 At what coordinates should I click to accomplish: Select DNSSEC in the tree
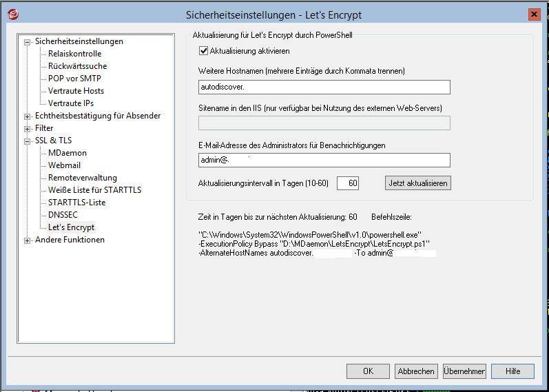[x=63, y=215]
